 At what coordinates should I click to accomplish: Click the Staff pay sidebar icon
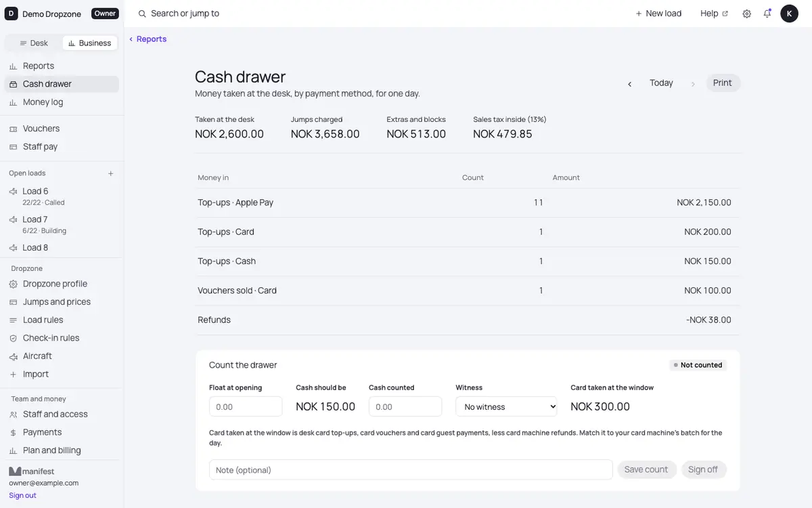[x=13, y=147]
